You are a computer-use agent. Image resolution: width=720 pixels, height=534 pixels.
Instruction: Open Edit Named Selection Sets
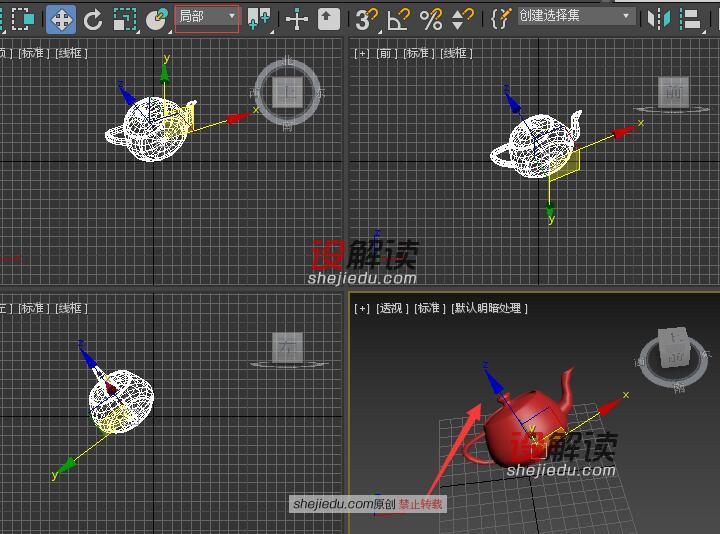pyautogui.click(x=501, y=19)
